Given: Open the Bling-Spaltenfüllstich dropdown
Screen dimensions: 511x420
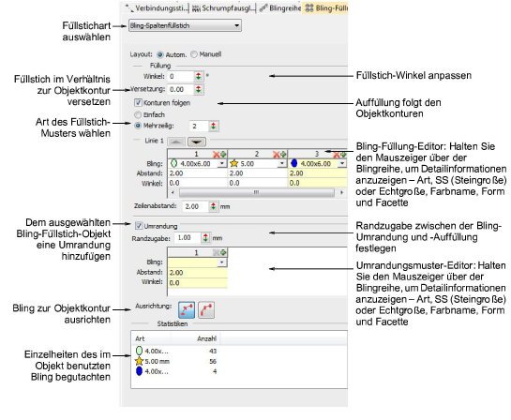Looking at the screenshot, I should (185, 25).
